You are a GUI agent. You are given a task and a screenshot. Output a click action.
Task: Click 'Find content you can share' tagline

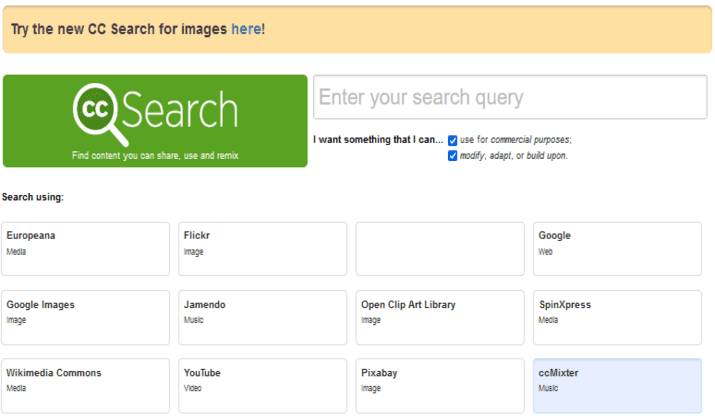point(155,156)
